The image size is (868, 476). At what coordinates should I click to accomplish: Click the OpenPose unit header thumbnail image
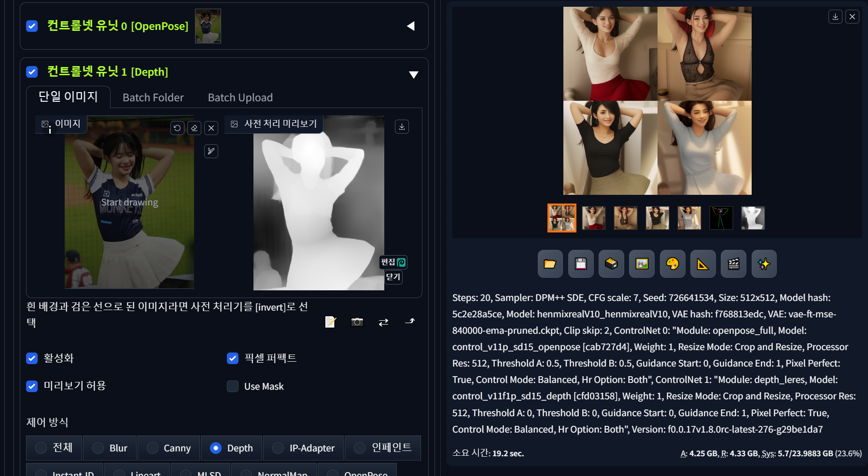click(208, 26)
